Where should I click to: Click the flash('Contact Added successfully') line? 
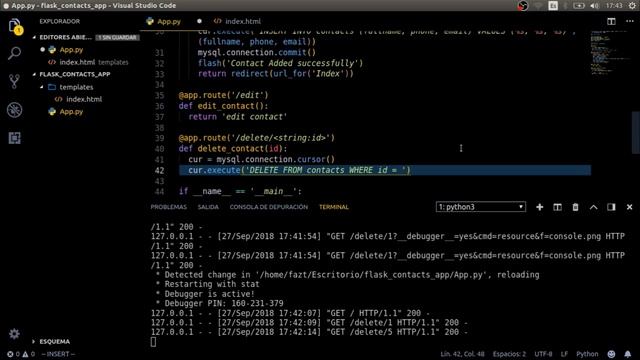pos(280,63)
